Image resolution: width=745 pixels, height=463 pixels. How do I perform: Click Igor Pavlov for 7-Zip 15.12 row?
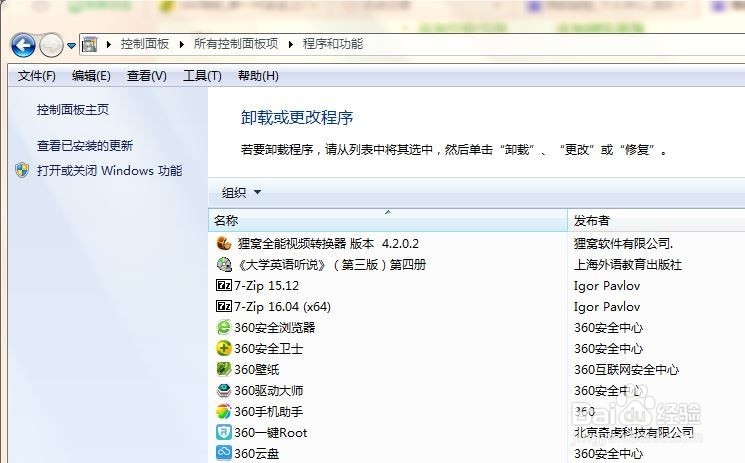pos(607,286)
